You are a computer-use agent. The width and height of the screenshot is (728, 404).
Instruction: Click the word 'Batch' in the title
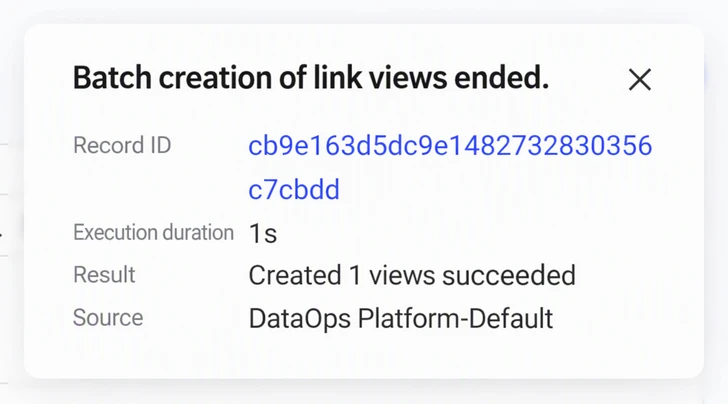(x=112, y=77)
